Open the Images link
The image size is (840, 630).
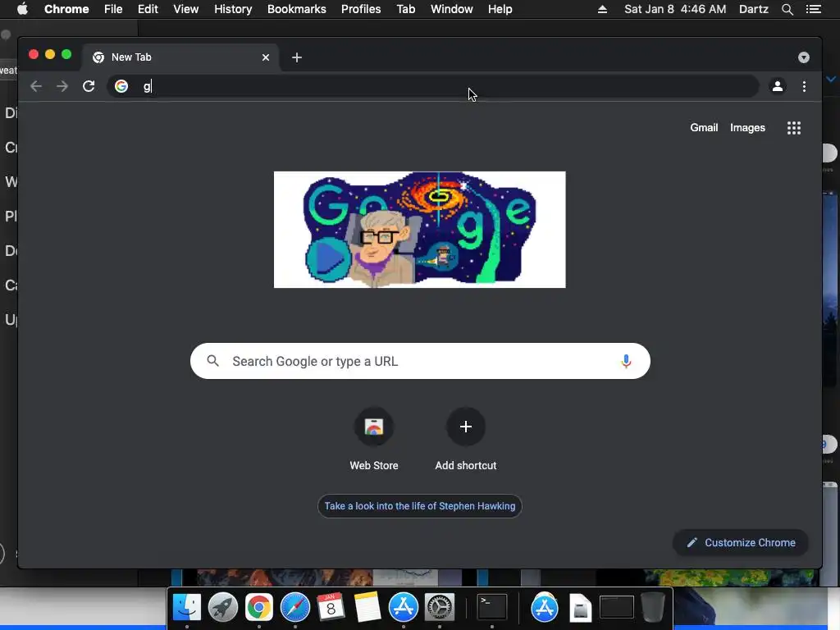747,127
